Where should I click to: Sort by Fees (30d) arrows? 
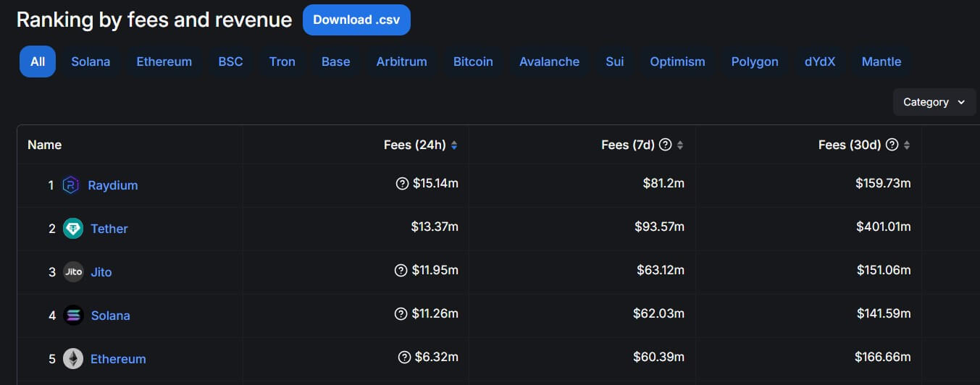(x=907, y=145)
